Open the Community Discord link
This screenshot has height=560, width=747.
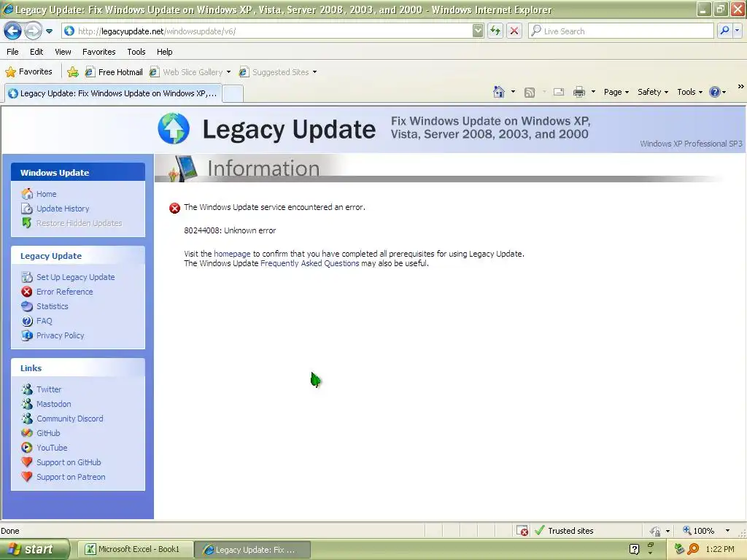tap(69, 419)
